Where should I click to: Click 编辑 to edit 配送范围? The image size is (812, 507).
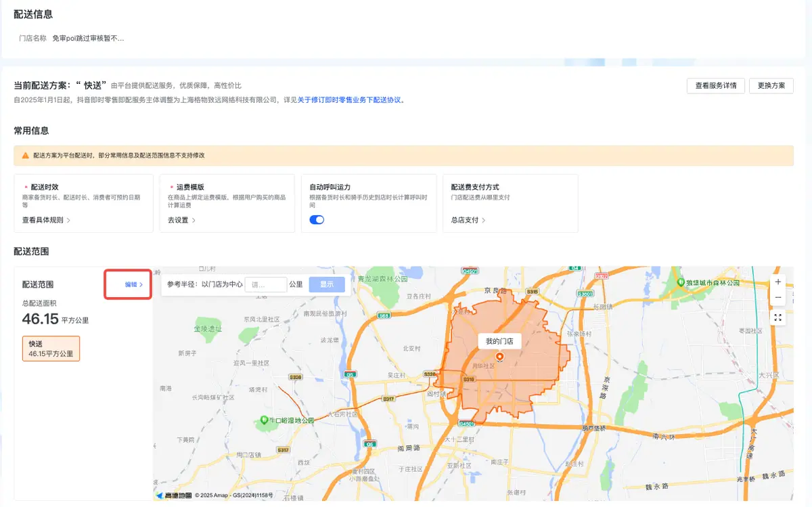click(x=134, y=285)
